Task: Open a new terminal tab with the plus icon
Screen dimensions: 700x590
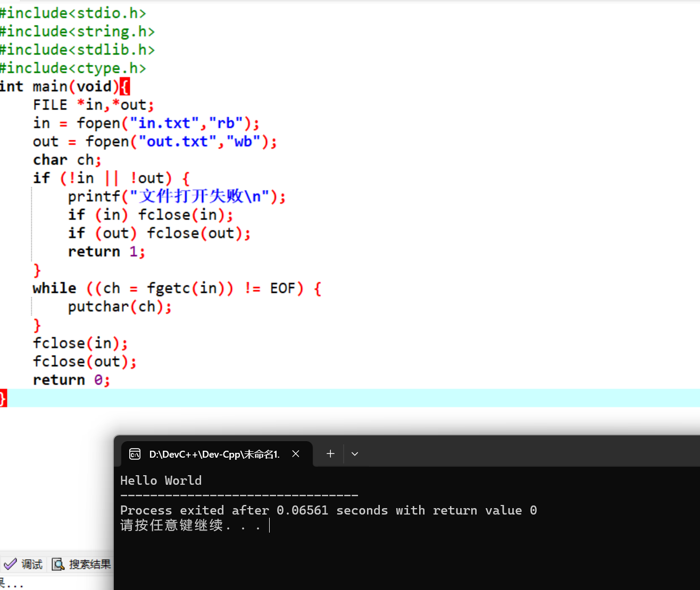Action: click(330, 454)
